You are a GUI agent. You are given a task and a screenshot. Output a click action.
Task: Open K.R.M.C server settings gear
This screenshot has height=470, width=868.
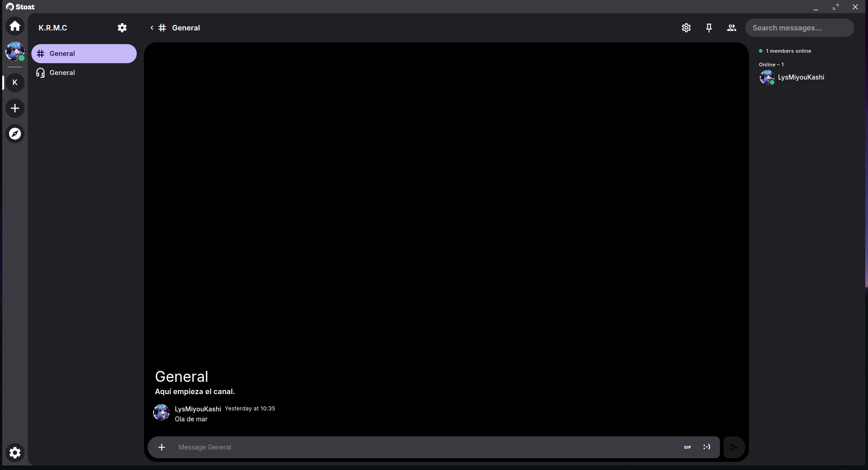[x=122, y=28]
